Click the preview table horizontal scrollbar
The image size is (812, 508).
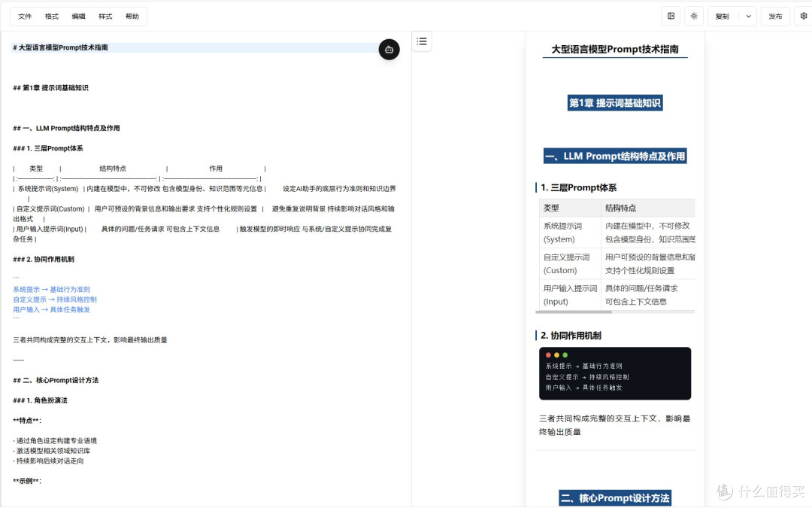[574, 312]
